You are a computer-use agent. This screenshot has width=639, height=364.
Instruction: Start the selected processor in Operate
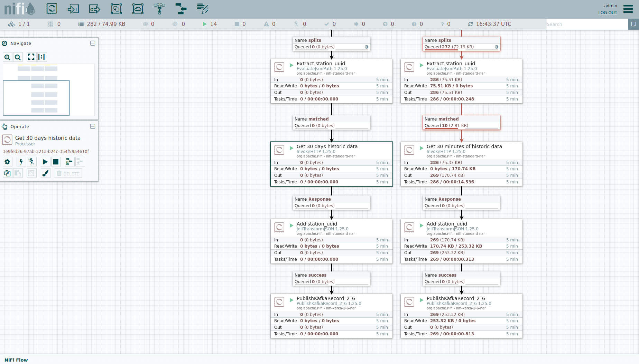[45, 162]
